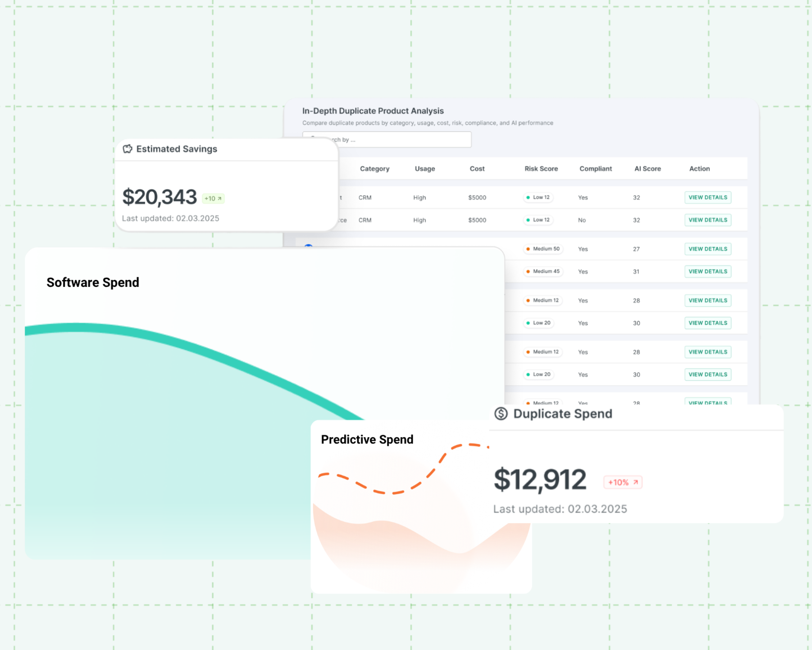Click View Details for non-compliant CRM row

[x=708, y=220]
